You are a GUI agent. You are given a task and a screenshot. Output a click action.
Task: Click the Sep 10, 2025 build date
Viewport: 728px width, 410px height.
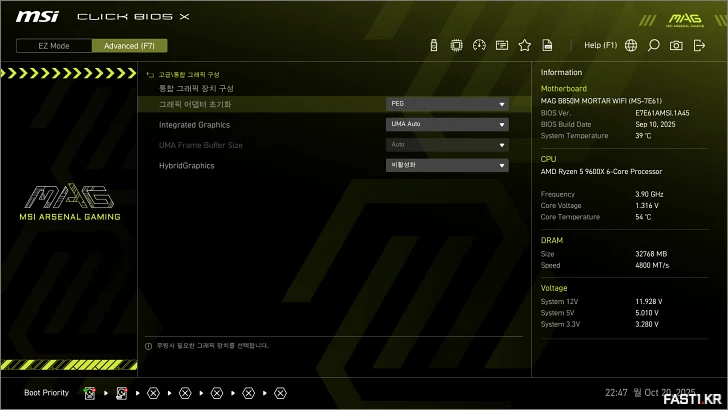click(655, 124)
